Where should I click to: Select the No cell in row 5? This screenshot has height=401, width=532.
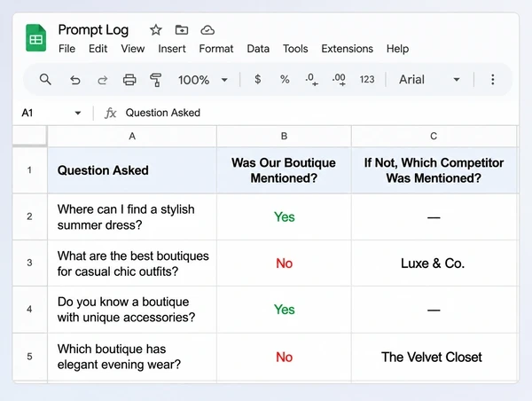point(284,357)
